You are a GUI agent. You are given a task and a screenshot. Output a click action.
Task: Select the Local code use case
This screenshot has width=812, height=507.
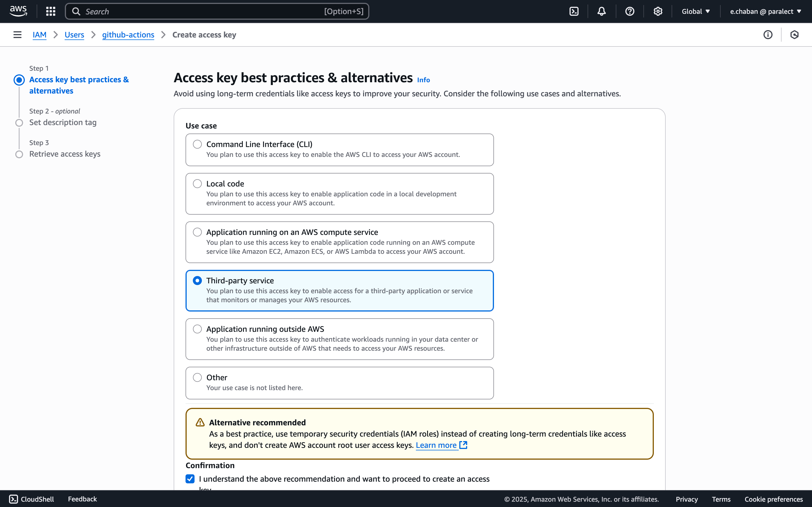pyautogui.click(x=197, y=183)
